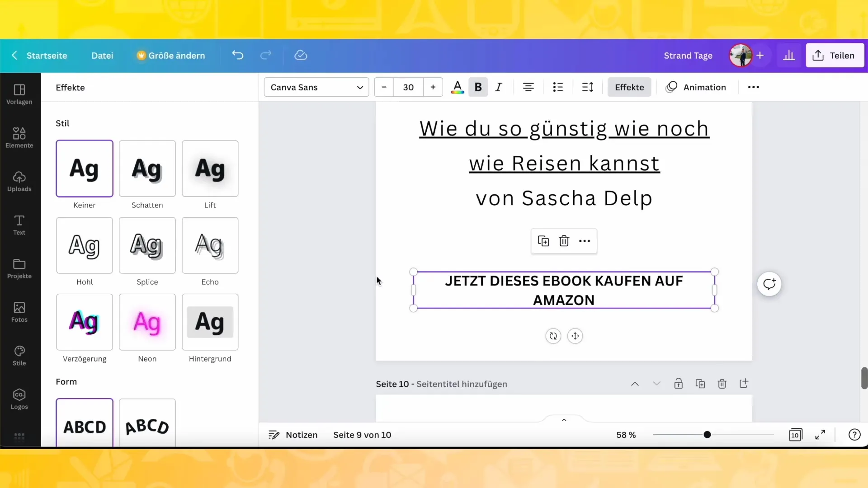Click the Effekte tab in top toolbar

pyautogui.click(x=629, y=87)
